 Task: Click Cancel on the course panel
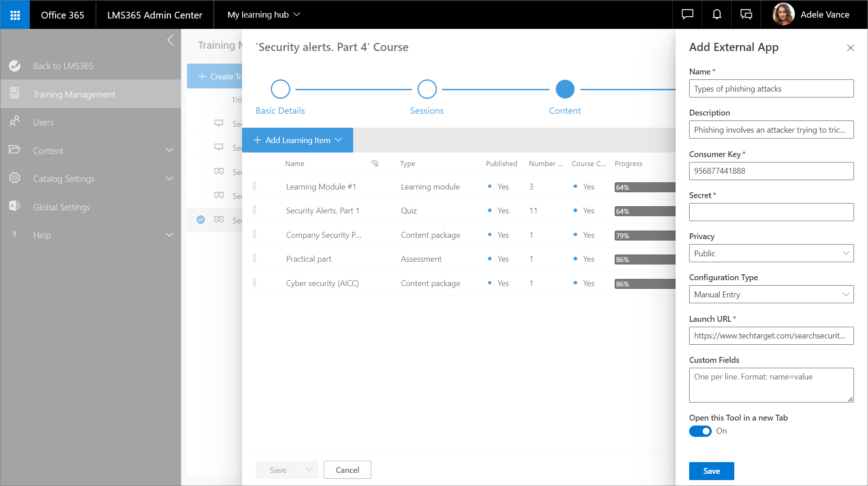(x=347, y=470)
